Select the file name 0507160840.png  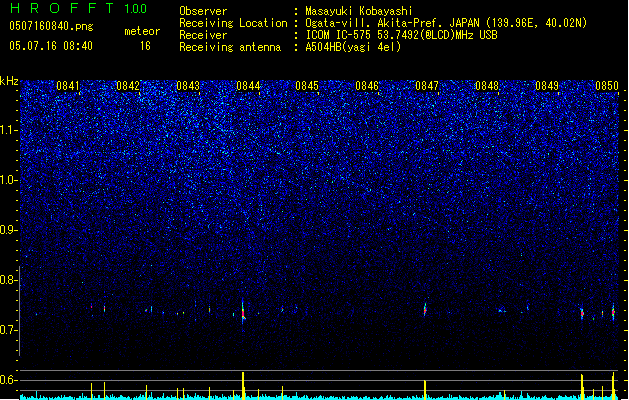pyautogui.click(x=51, y=27)
